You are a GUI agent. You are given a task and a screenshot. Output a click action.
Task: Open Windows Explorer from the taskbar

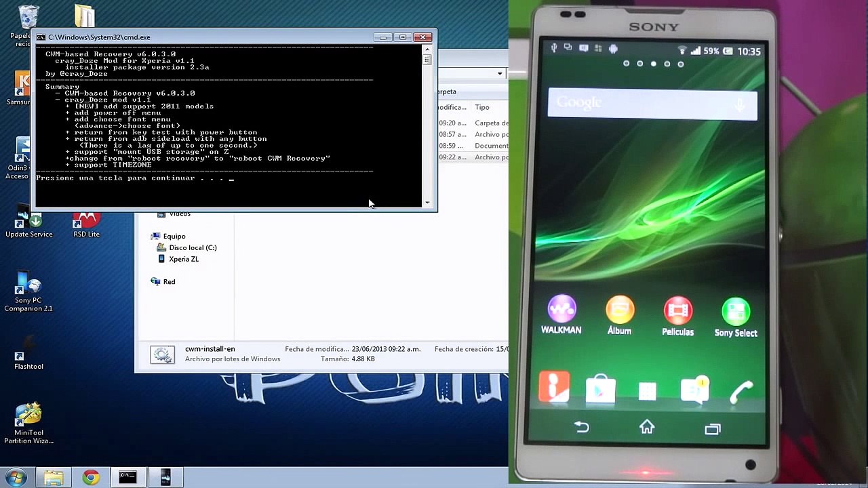(54, 477)
